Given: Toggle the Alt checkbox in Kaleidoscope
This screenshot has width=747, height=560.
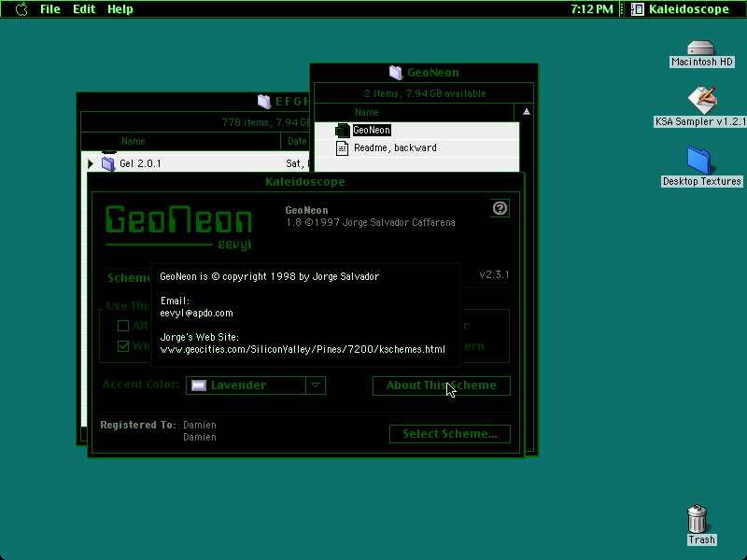Looking at the screenshot, I should coord(123,326).
